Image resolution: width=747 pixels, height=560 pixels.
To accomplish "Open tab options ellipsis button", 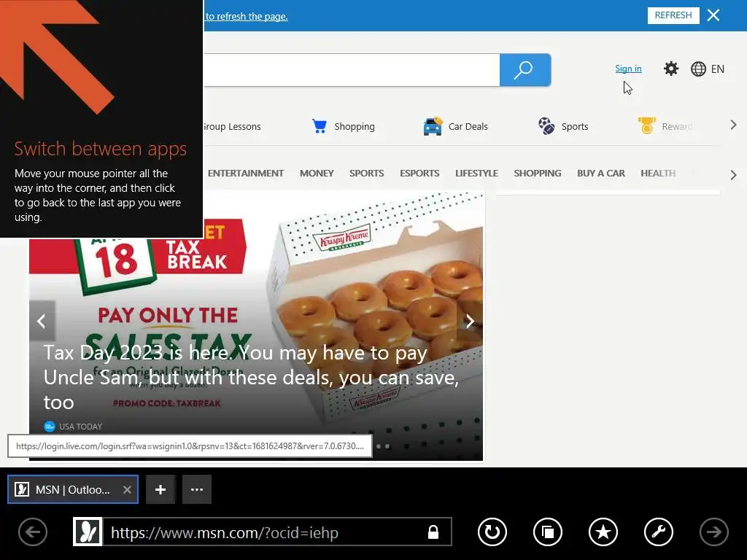I will click(x=197, y=489).
